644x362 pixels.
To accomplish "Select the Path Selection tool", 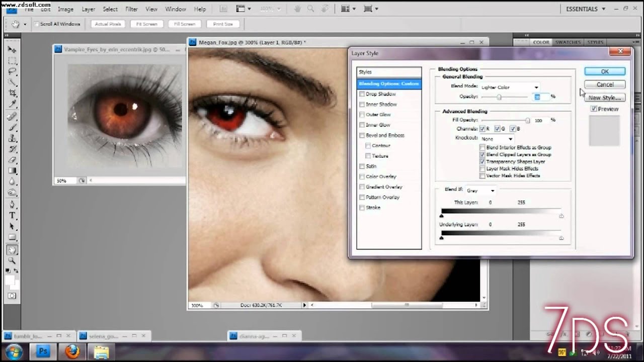I will (x=12, y=227).
